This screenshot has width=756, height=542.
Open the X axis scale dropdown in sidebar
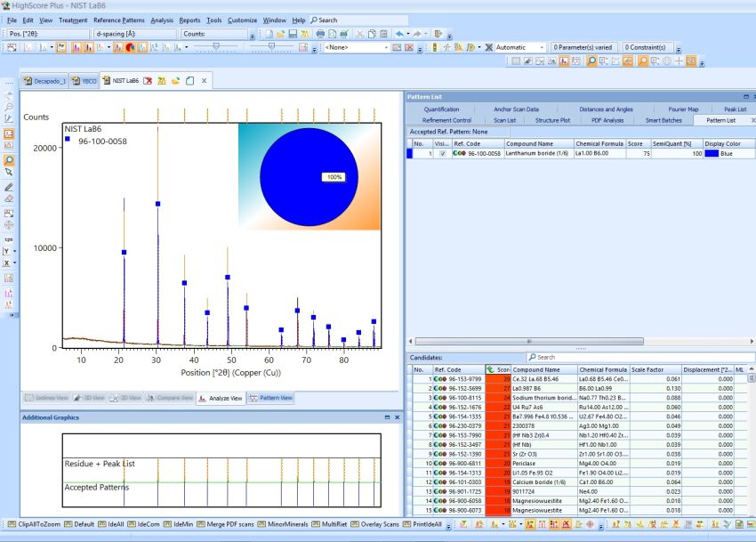(14, 263)
